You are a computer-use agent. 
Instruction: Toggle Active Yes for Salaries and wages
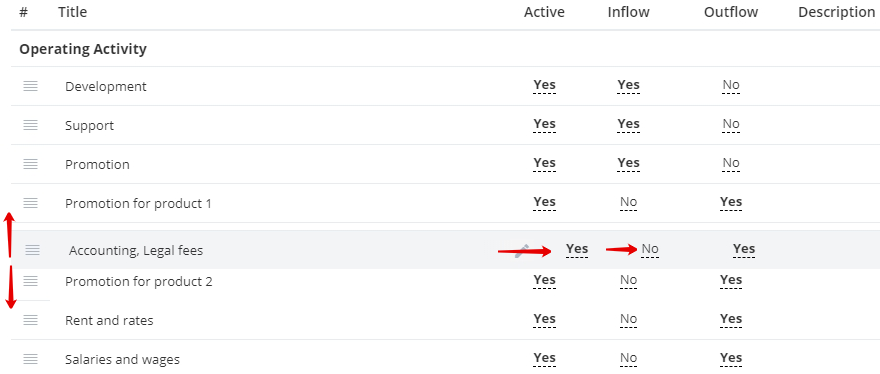point(544,358)
